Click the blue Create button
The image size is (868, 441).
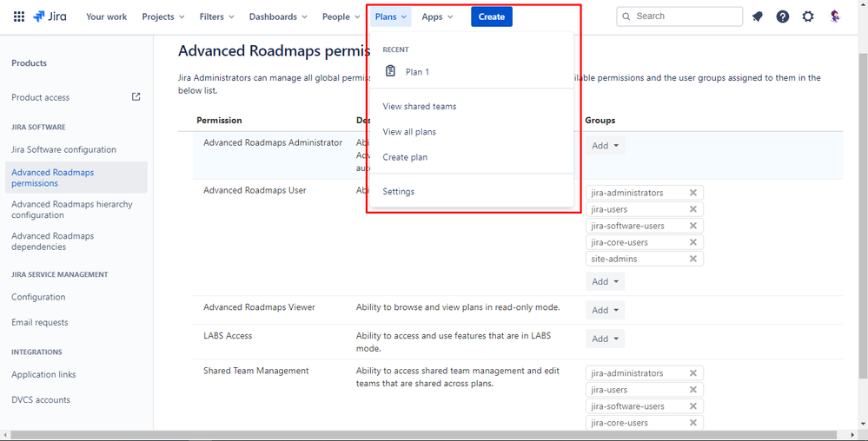pyautogui.click(x=492, y=16)
